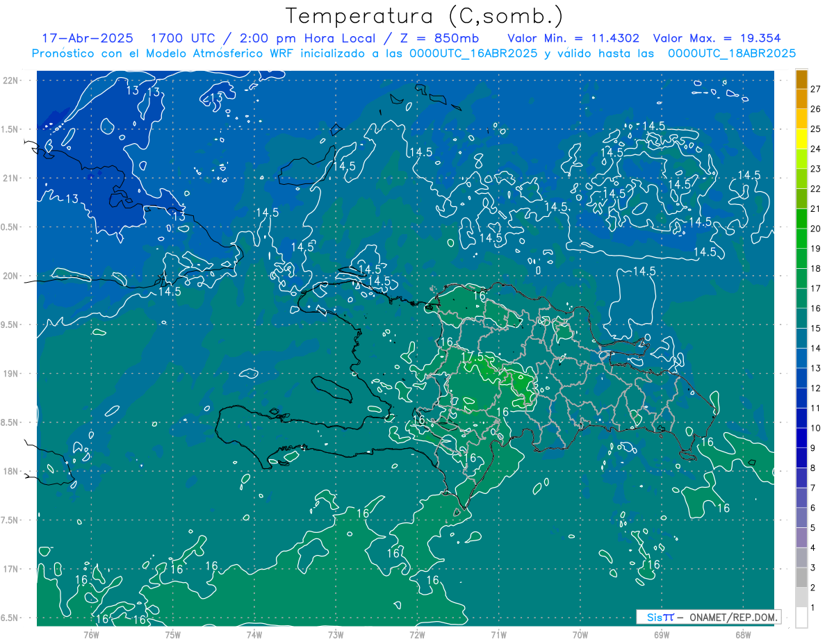Click the "69W" longitude axis label

click(662, 634)
